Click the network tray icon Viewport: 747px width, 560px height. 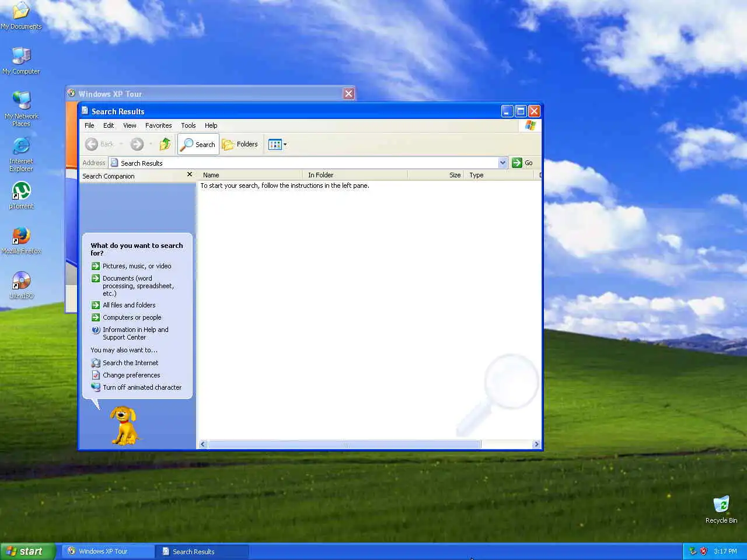[x=693, y=551]
